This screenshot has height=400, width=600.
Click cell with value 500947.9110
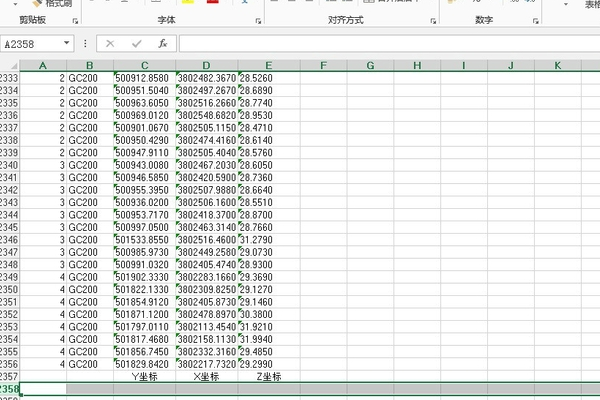coord(145,153)
